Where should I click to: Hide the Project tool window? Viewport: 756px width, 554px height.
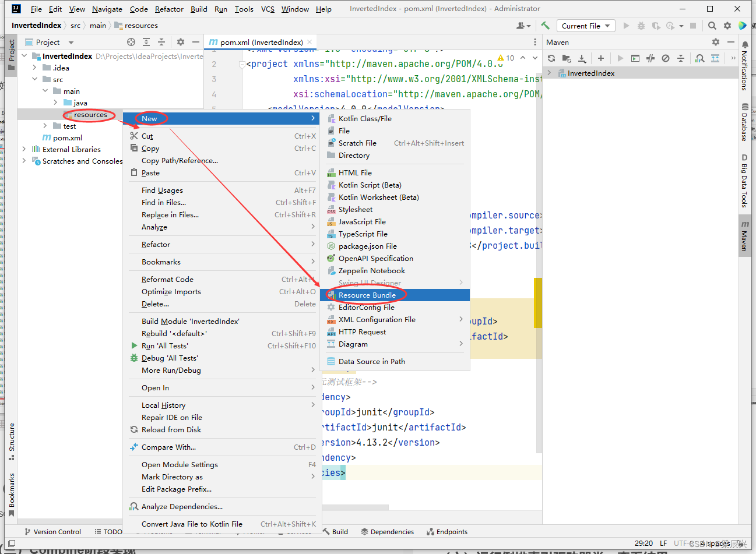click(x=196, y=42)
